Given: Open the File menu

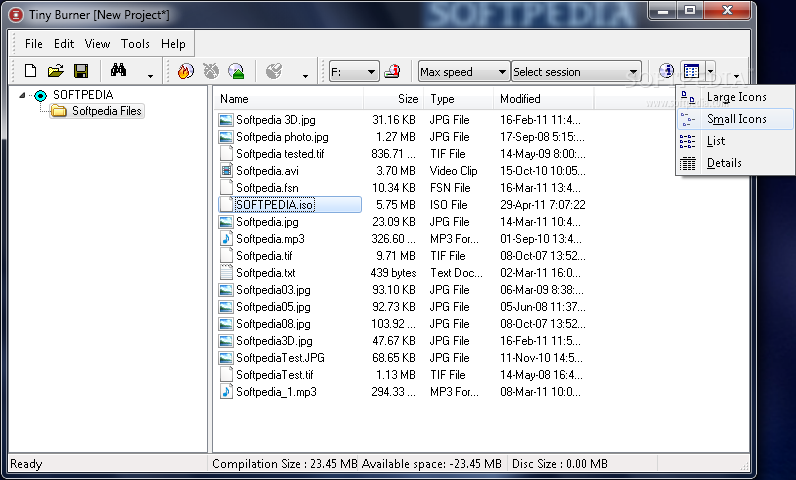Looking at the screenshot, I should coord(34,44).
